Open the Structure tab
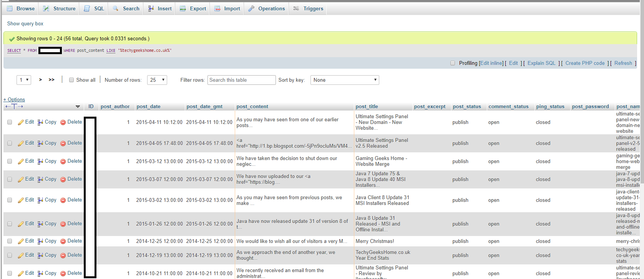Viewport: 644px width, 279px height. (x=59, y=8)
